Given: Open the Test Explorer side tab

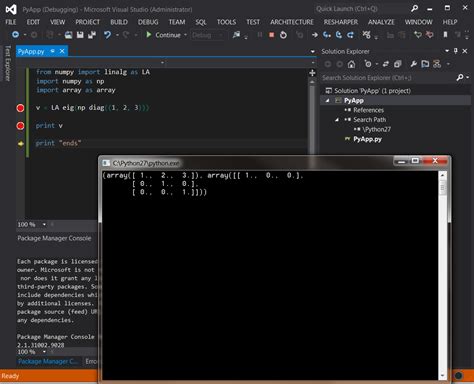Looking at the screenshot, I should coord(8,63).
